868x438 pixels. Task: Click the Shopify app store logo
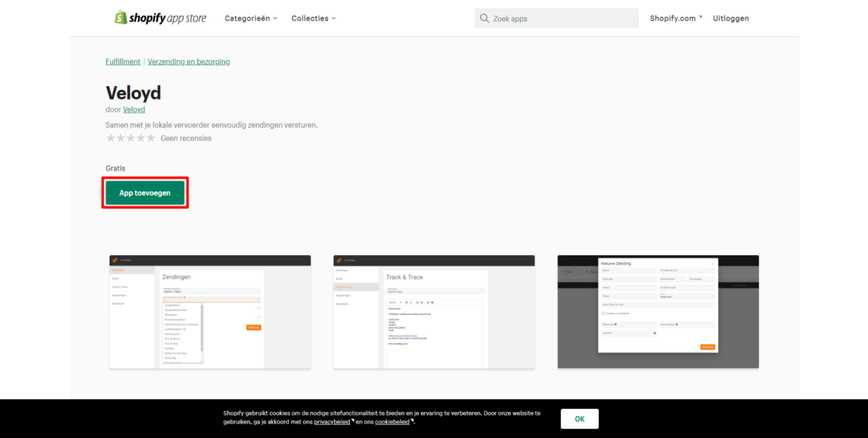pos(160,18)
